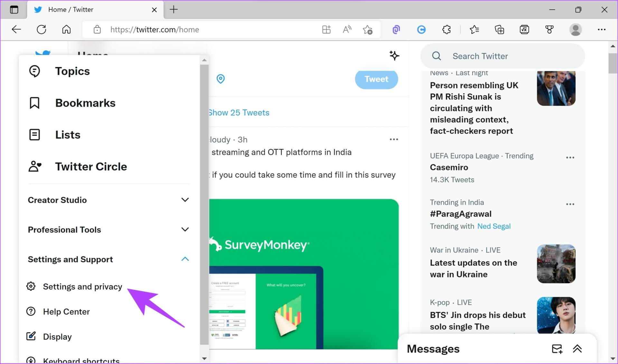Viewport: 618px width, 364px height.
Task: Click the Bookmarks icon
Action: click(35, 103)
